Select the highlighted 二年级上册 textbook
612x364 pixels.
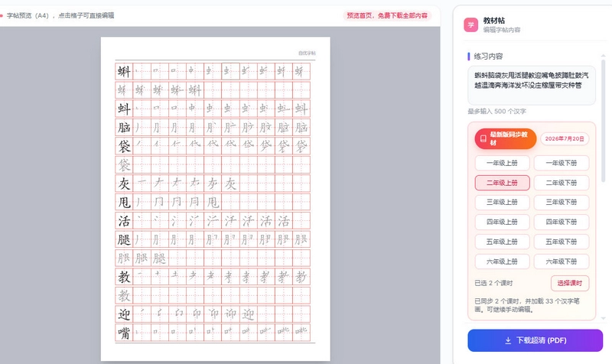coord(502,183)
